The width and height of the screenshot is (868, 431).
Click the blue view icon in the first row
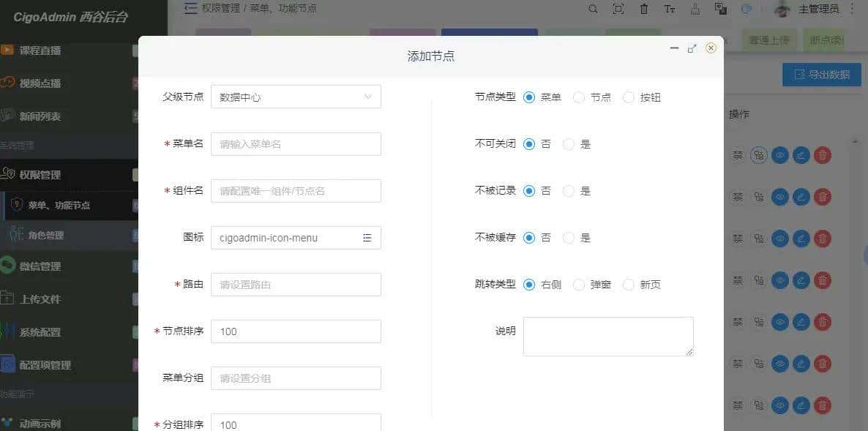point(780,155)
